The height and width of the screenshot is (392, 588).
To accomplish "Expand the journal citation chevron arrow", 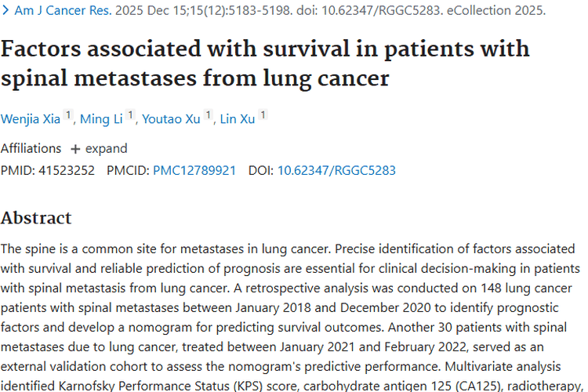I will 6,12.
